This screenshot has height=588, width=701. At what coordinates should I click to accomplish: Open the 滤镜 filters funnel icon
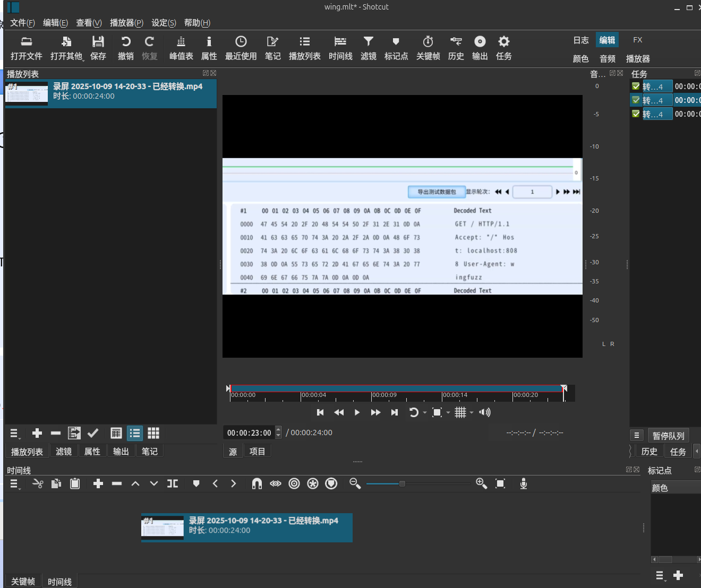(368, 42)
